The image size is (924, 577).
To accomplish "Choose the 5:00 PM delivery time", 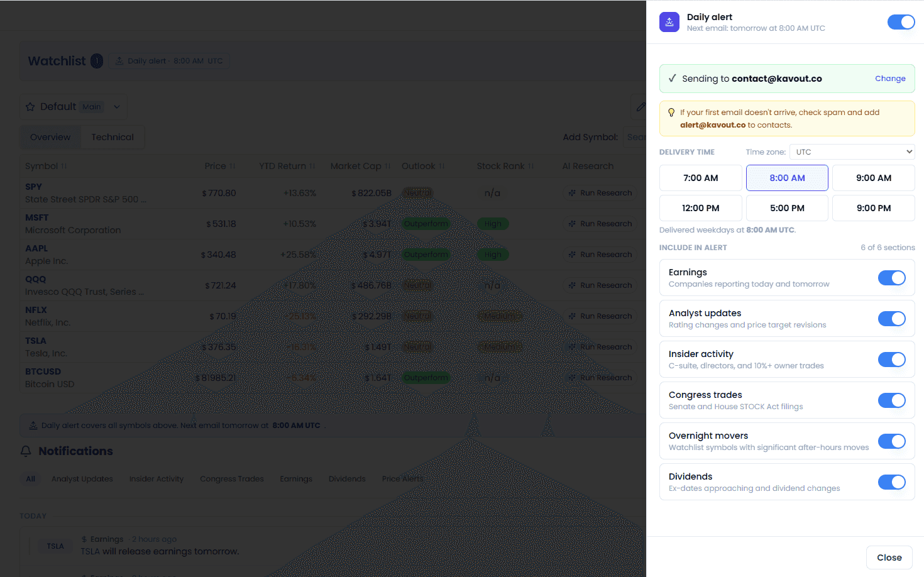I will point(787,208).
